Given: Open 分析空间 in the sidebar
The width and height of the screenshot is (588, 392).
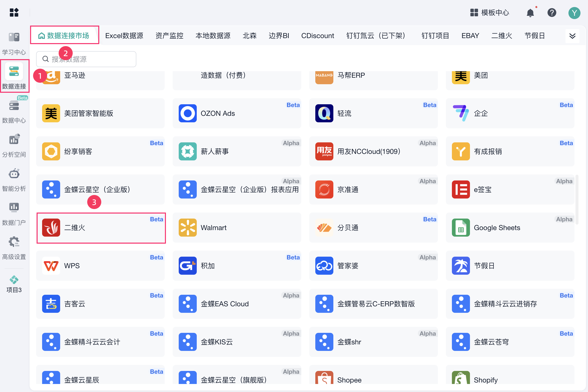Looking at the screenshot, I should (x=14, y=145).
